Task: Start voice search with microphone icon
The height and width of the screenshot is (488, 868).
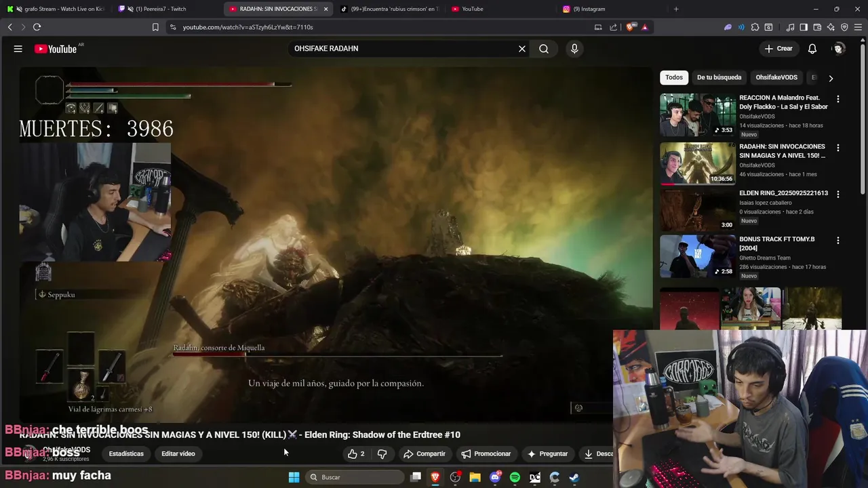Action: (574, 49)
